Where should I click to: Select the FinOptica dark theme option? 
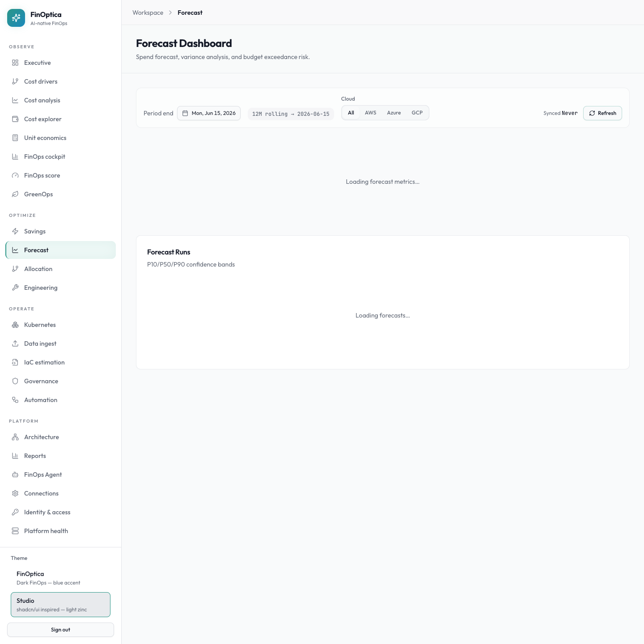point(60,578)
